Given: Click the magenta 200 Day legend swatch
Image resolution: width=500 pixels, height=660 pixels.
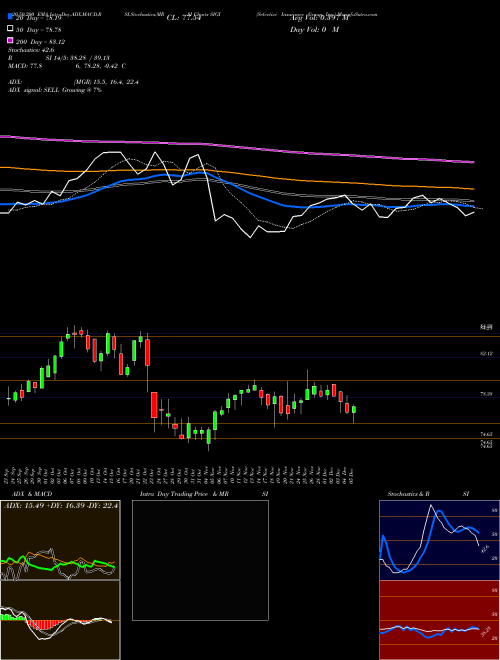Looking at the screenshot, I should tap(10, 41).
